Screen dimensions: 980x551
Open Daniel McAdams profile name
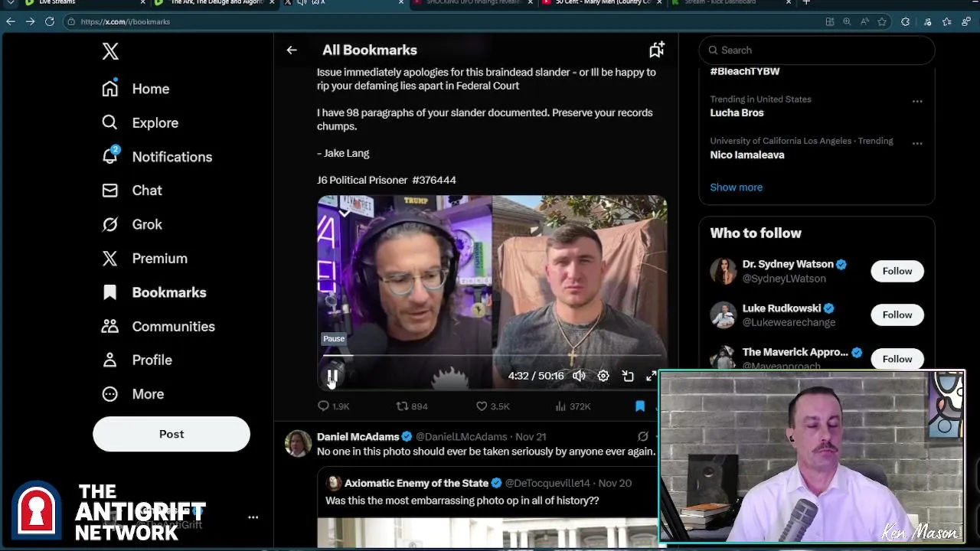(x=358, y=437)
